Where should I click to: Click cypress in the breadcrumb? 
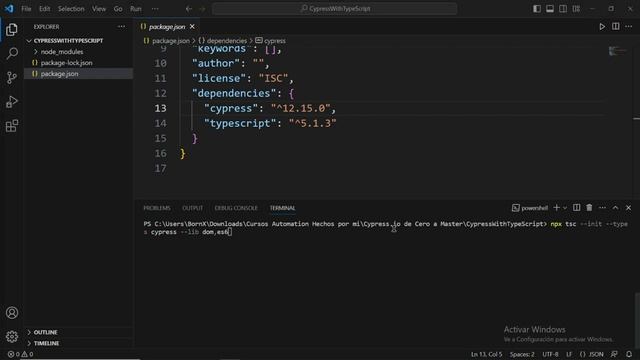pyautogui.click(x=275, y=41)
